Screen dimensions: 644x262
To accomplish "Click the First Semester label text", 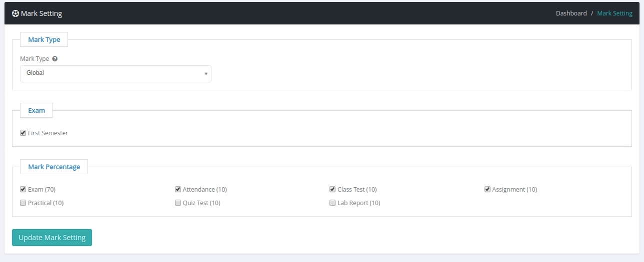I will click(x=48, y=133).
